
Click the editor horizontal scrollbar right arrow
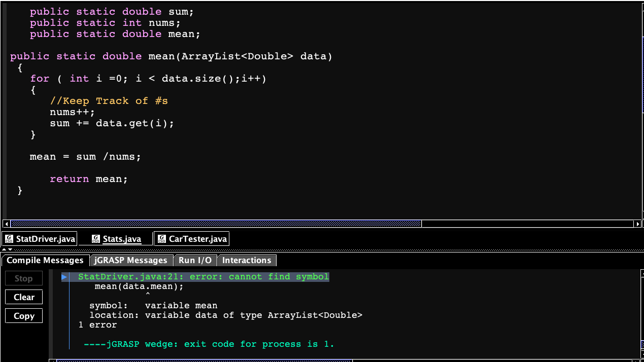pos(638,224)
